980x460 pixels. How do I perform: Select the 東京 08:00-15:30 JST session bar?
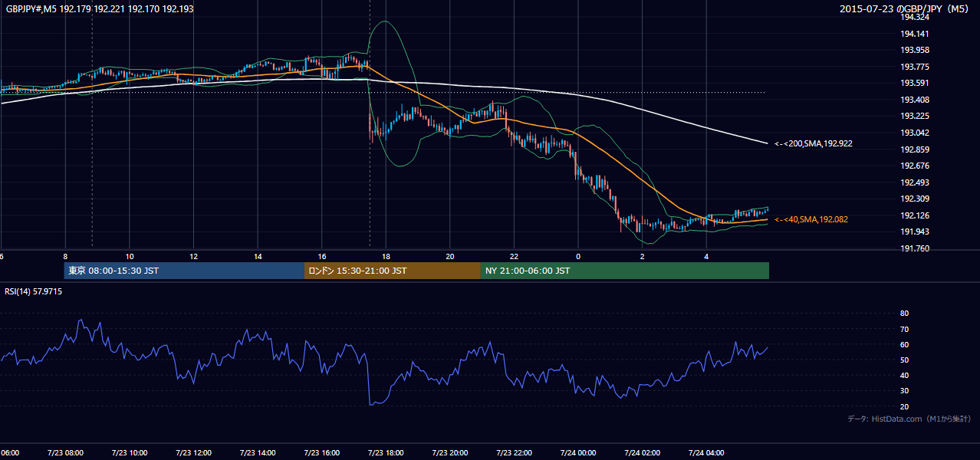point(184,271)
